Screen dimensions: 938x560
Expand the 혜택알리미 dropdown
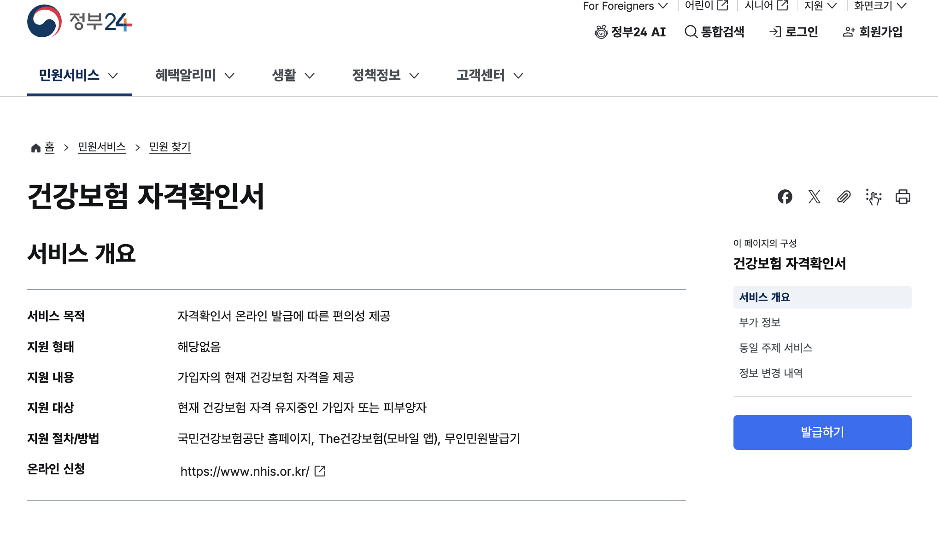[x=194, y=75]
